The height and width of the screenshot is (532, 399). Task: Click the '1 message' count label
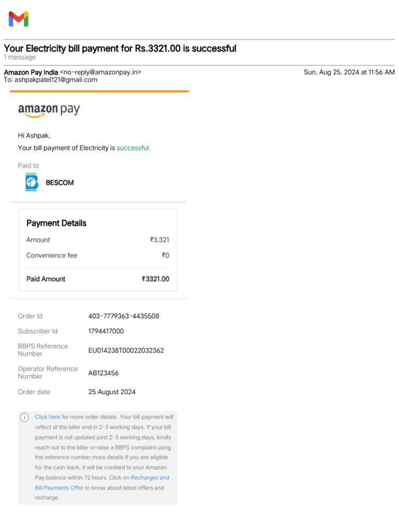[20, 57]
